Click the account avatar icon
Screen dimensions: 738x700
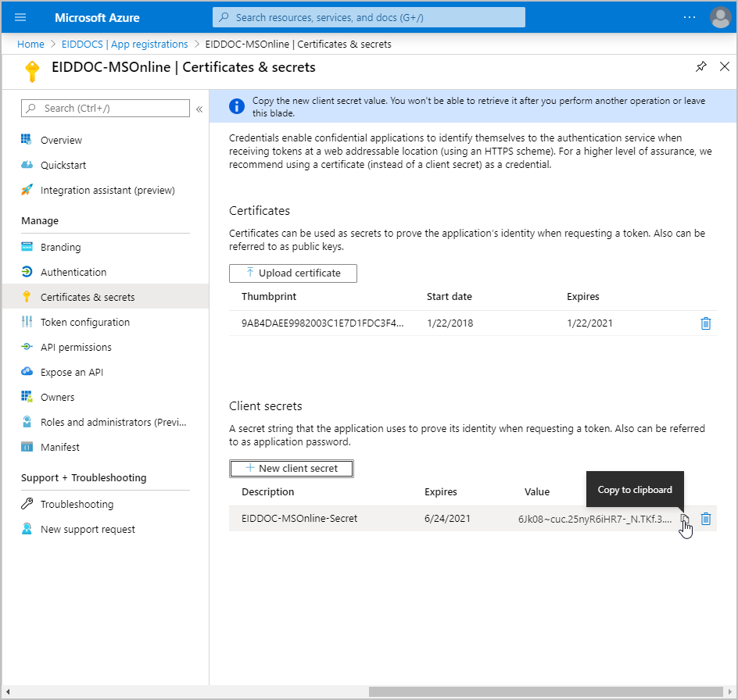[719, 17]
